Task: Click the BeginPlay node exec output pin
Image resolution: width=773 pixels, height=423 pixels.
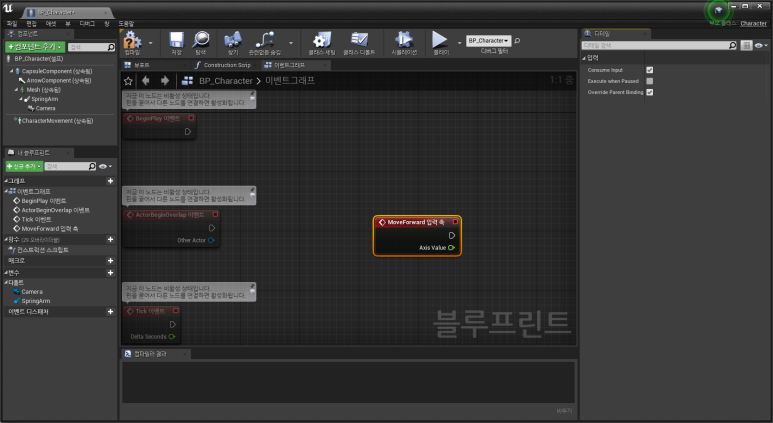Action: tap(188, 132)
